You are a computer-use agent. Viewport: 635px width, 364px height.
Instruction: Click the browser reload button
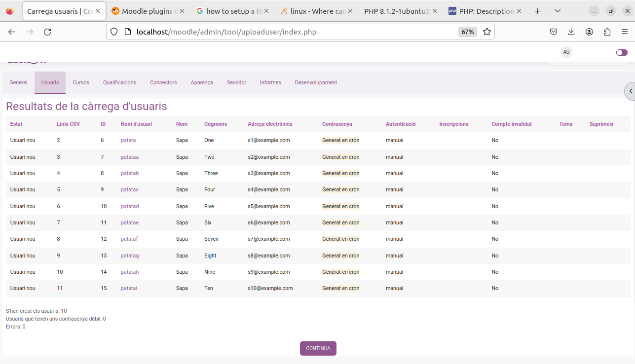47,32
